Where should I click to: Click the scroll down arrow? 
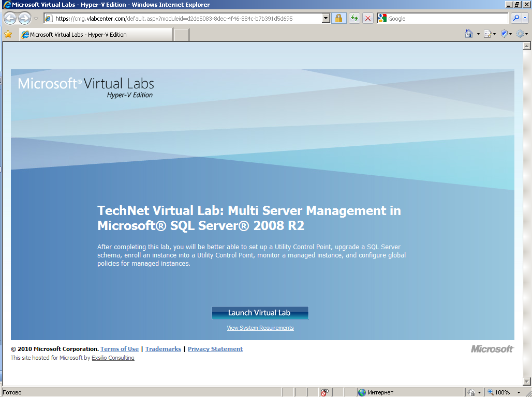pyautogui.click(x=527, y=381)
